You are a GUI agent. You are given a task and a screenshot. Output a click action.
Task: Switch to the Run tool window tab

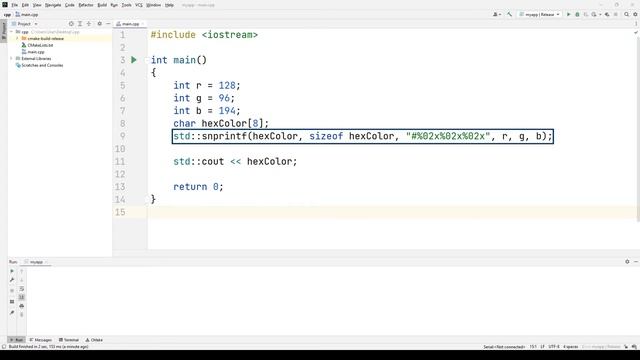click(17, 340)
